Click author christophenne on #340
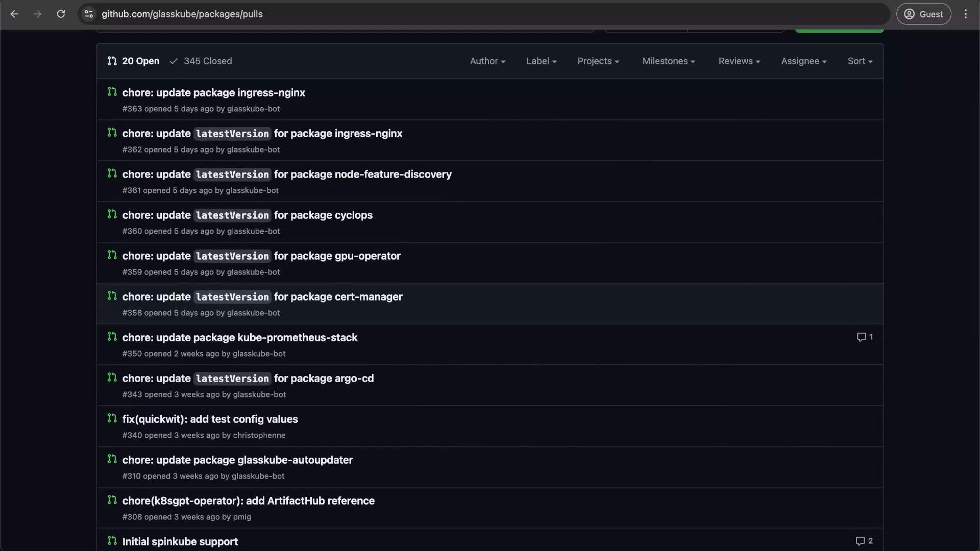Screen dimensions: 980x551 pyautogui.click(x=259, y=435)
